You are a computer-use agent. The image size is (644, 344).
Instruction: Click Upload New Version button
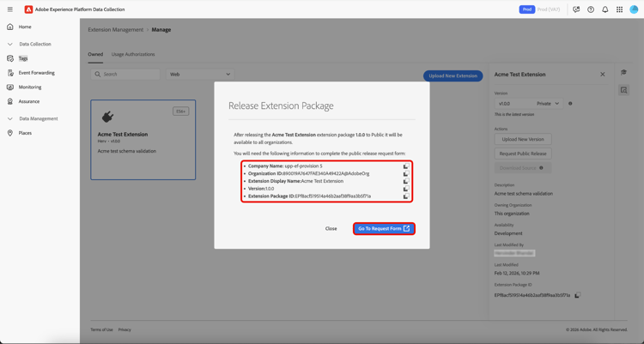point(523,139)
